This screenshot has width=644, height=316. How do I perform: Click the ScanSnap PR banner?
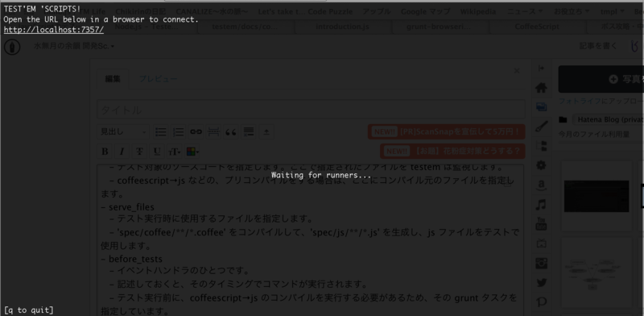click(x=447, y=131)
